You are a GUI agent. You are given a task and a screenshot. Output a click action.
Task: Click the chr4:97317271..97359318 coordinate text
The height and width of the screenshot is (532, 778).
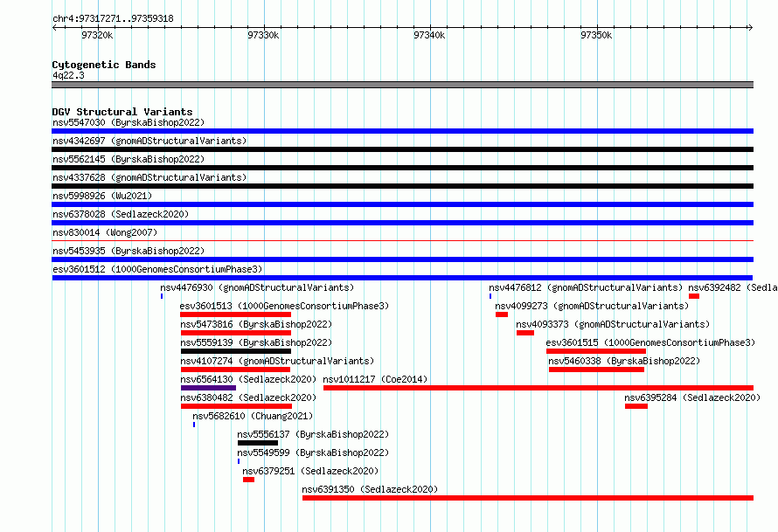(x=113, y=19)
